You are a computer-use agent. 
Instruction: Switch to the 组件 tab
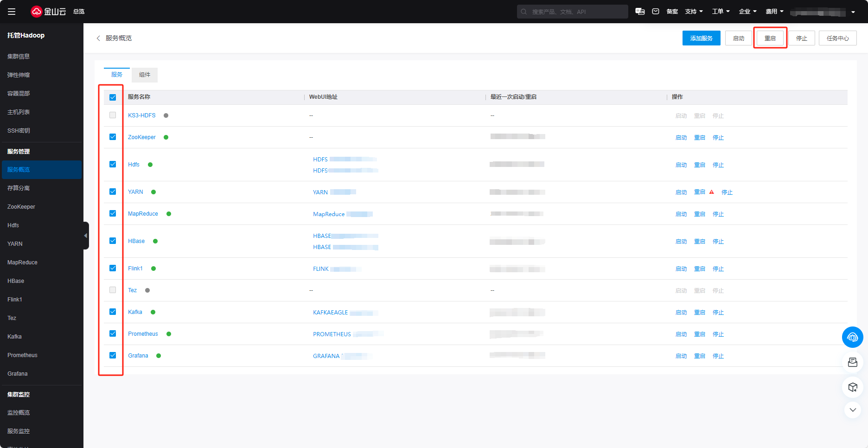145,75
